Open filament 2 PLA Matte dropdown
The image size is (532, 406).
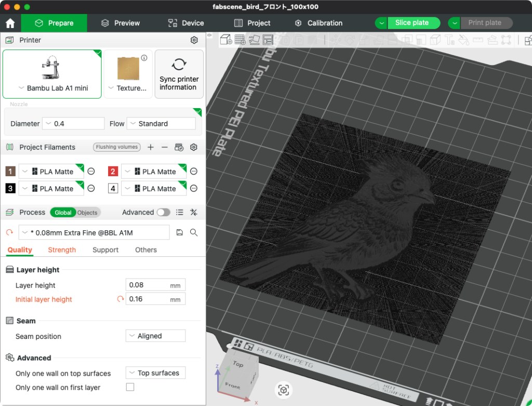[x=154, y=172]
